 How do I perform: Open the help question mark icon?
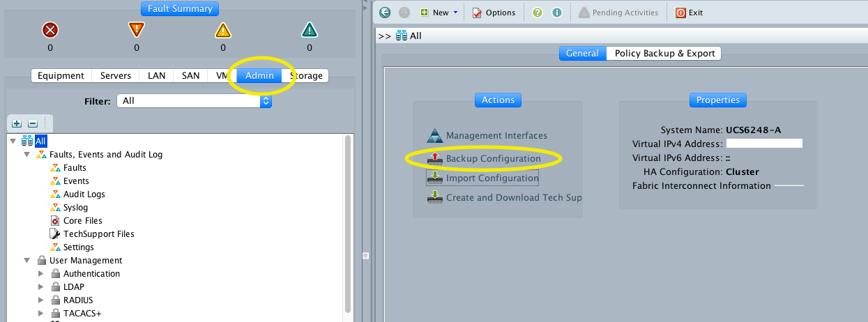click(x=538, y=13)
